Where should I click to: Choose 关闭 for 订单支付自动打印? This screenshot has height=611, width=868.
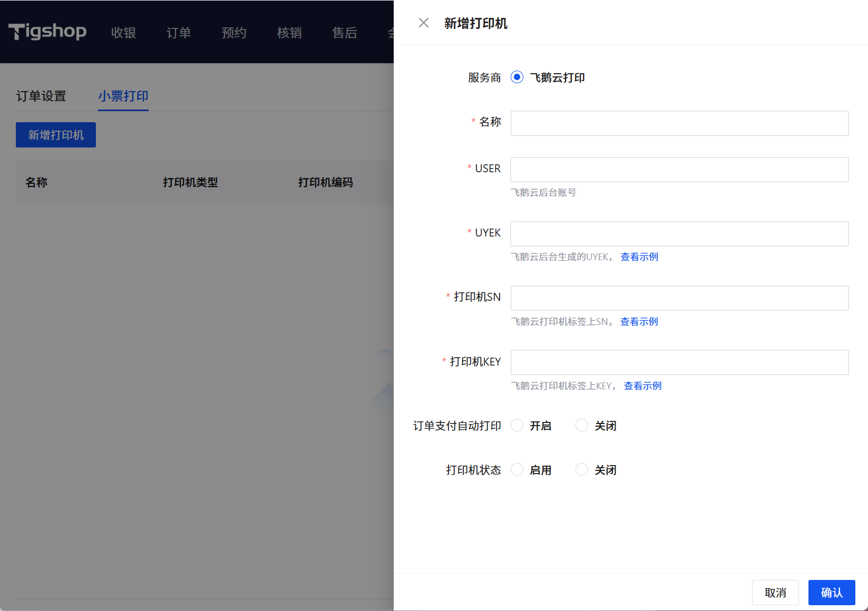click(x=582, y=426)
